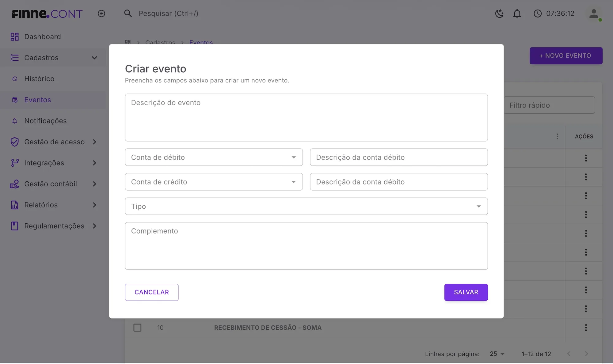
Task: Expand the Regulamentações chevron
Action: (94, 226)
